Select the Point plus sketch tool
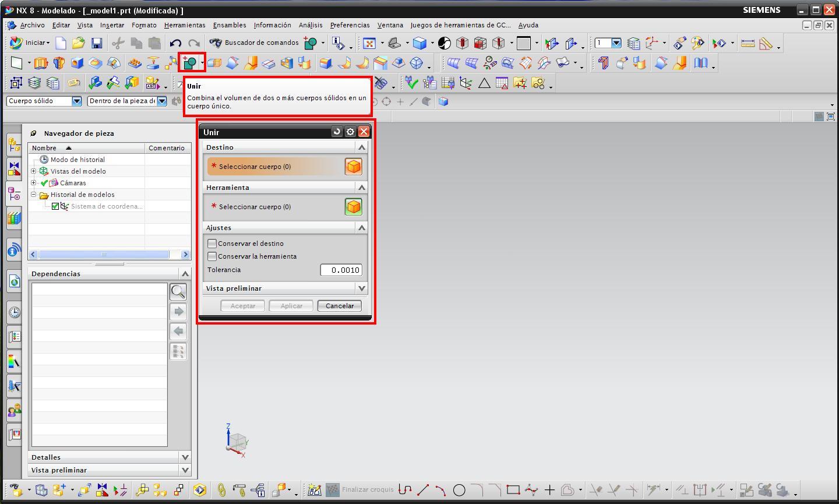The width and height of the screenshot is (839, 504). click(x=549, y=490)
